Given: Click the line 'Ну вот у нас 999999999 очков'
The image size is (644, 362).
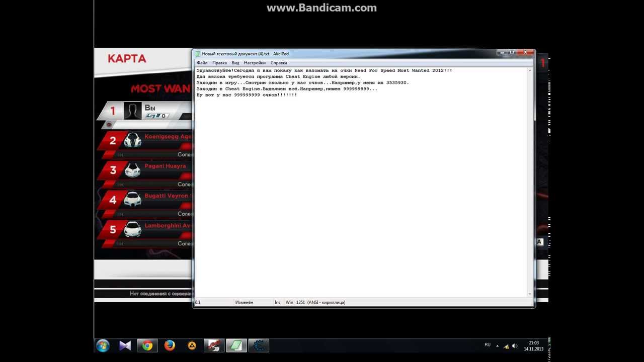Looking at the screenshot, I should [x=247, y=95].
